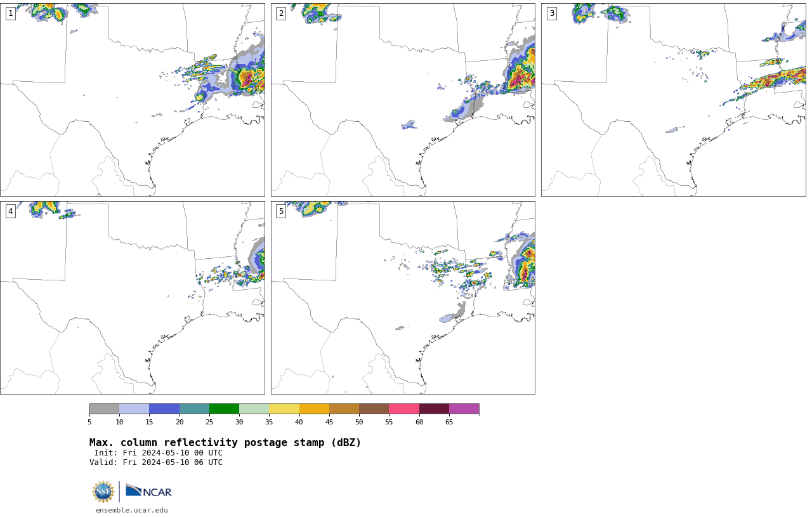
Task: Click the brown 50-55 dBZ swatch
Action: (x=374, y=409)
